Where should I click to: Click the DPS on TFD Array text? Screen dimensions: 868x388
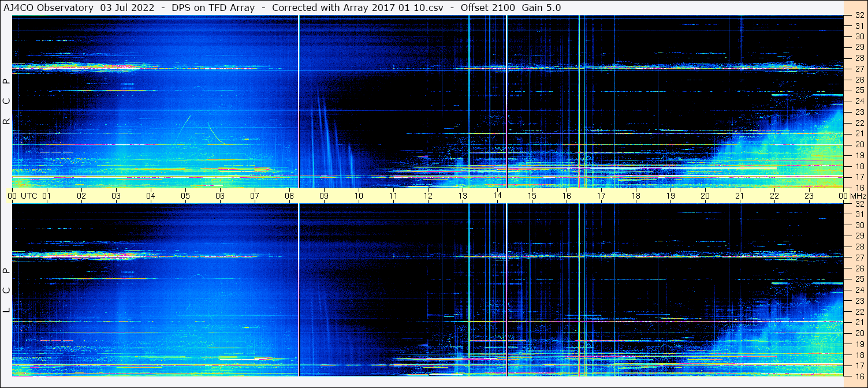pos(213,8)
